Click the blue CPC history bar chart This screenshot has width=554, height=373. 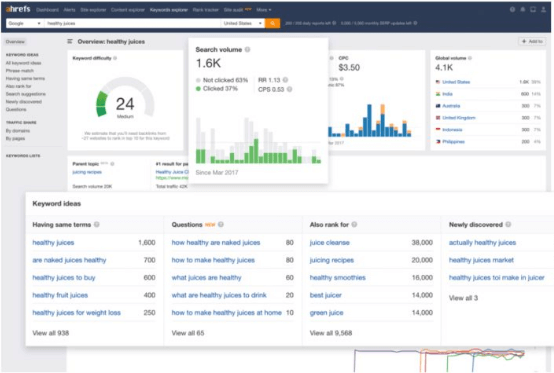370,120
